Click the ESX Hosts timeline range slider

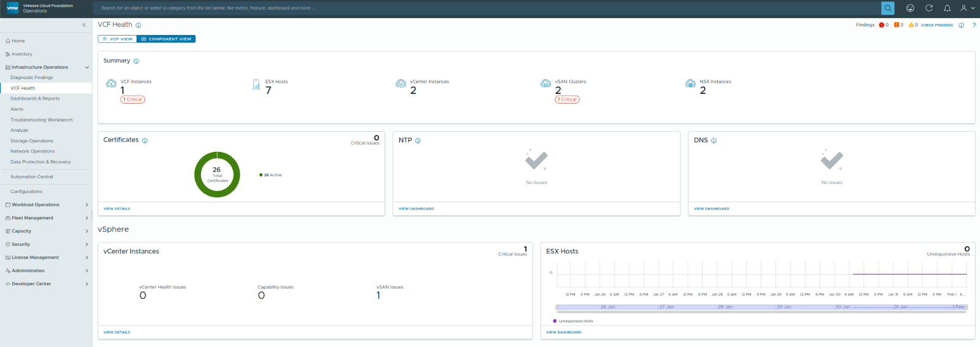coord(761,307)
